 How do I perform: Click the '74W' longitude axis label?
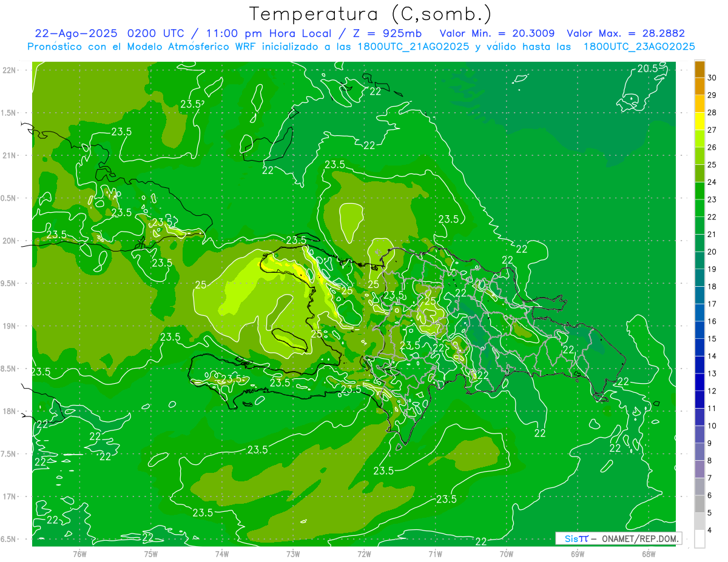click(221, 554)
